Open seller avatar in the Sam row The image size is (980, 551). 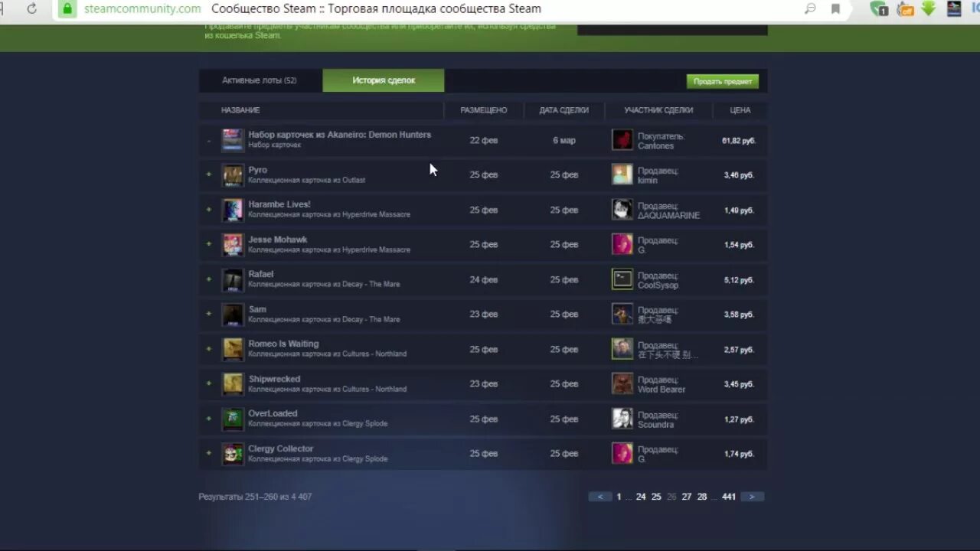click(622, 314)
